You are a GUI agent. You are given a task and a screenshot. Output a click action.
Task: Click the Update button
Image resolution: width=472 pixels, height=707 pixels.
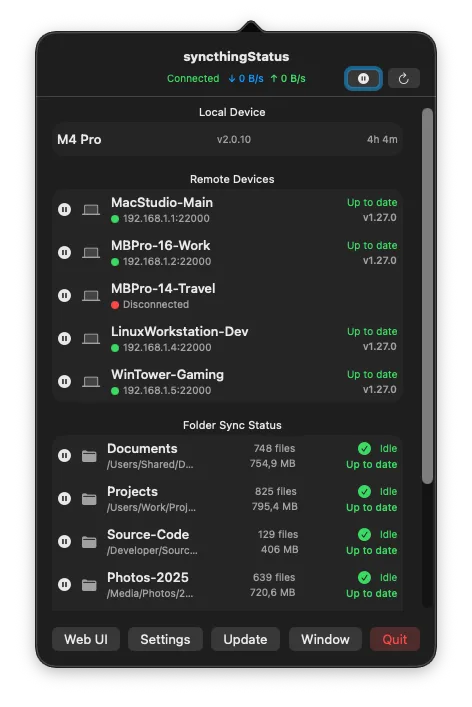[x=245, y=639]
